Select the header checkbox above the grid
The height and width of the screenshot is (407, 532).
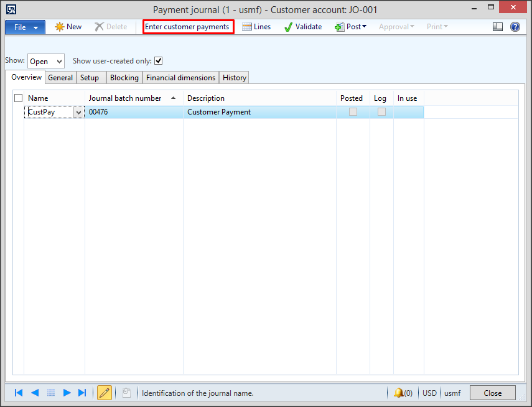click(x=18, y=98)
